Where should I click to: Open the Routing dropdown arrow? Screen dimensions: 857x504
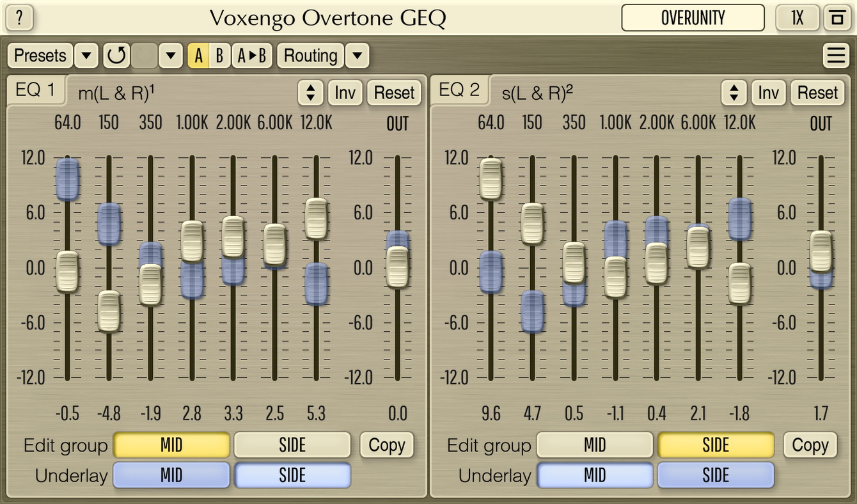click(357, 56)
